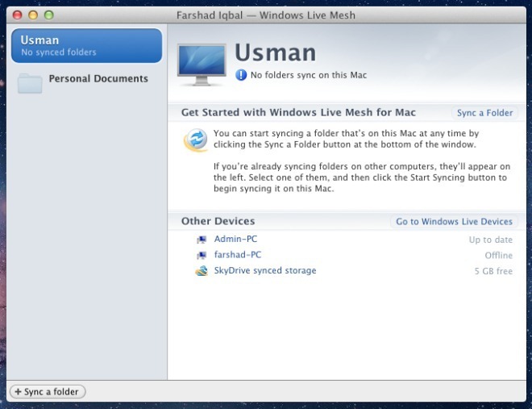This screenshot has height=409, width=532.
Task: Select the Personal Documents label
Action: tap(98, 78)
